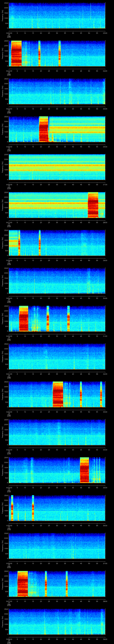The image size is (114, 644).
Task: Click the 39:00 end time label
Action: click(105, 639)
